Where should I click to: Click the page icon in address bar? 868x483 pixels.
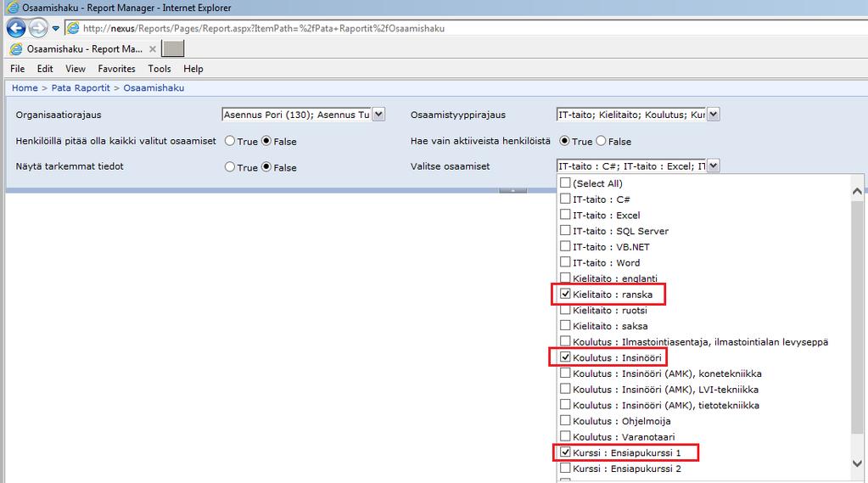[73, 28]
